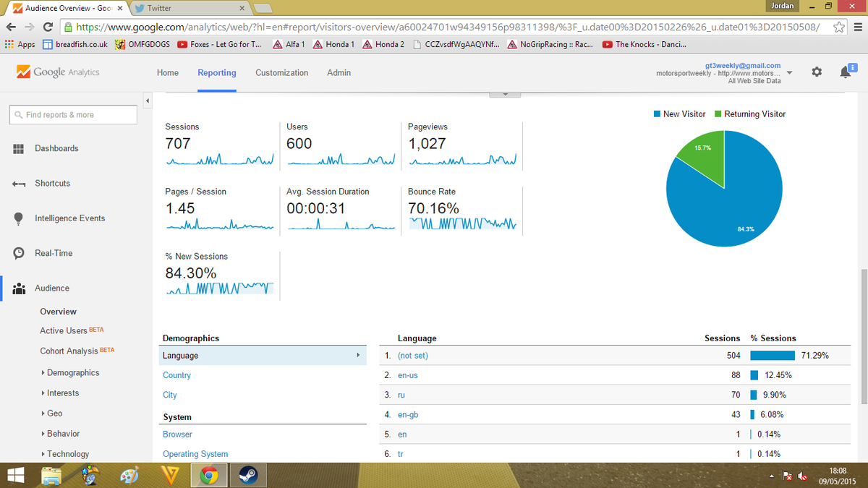Open the Reporting navigation tab
Image resolution: width=868 pixels, height=488 pixels.
click(217, 73)
